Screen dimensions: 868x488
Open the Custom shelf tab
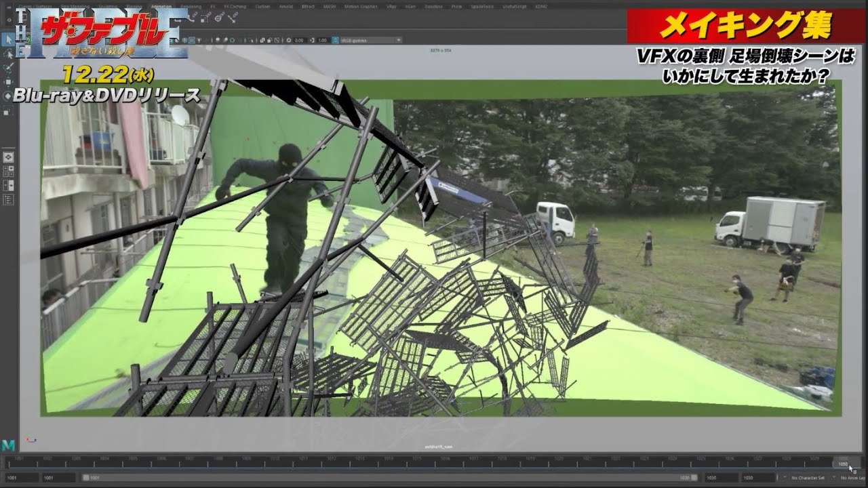coord(262,7)
